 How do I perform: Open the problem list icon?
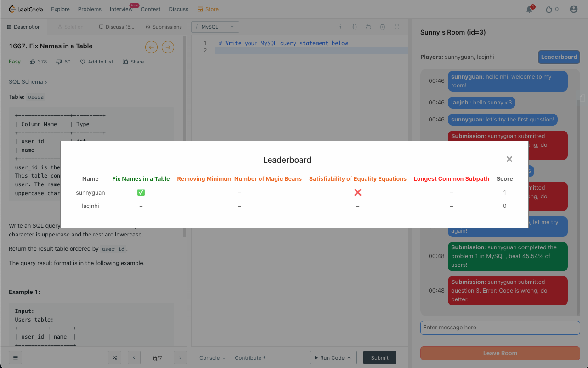tap(15, 357)
